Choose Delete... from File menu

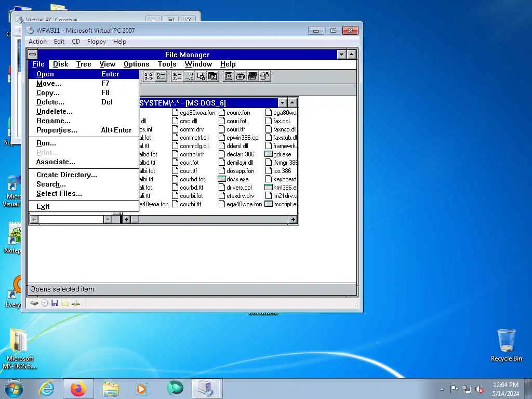[x=84, y=102]
